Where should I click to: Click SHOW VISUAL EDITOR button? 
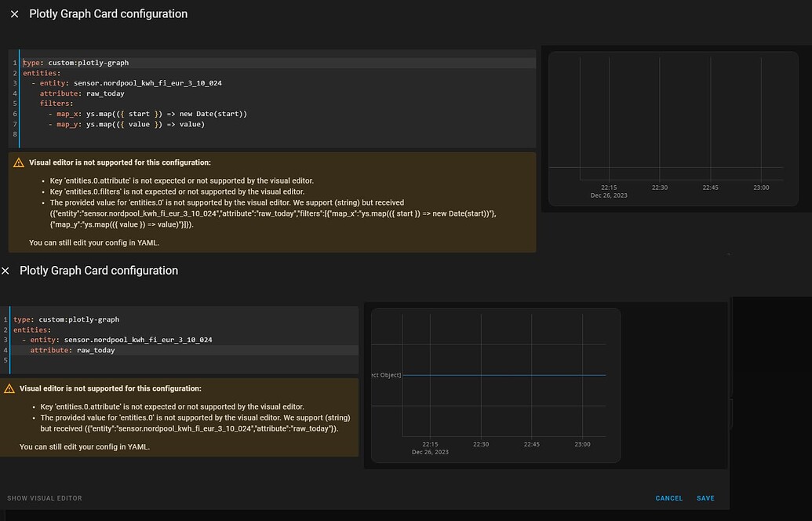point(45,498)
